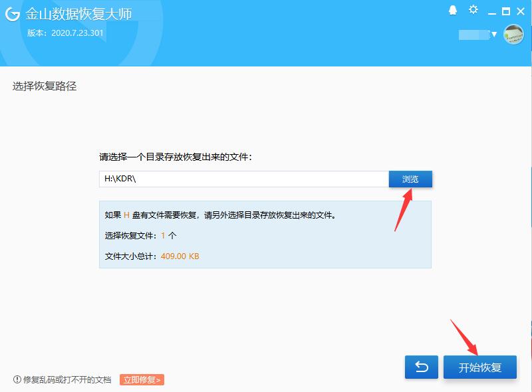Viewport: 532px width, 392px height.
Task: Click the gear teeth of the settings icon
Action: pos(473,11)
